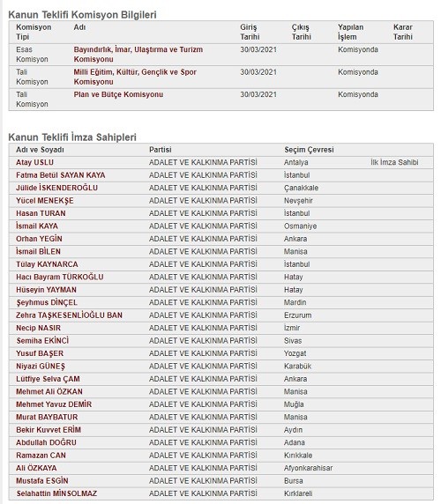Screen dimensions: 441x504
Task: Open Plan ve Bütçe Komisyonu link
Action: coord(118,94)
